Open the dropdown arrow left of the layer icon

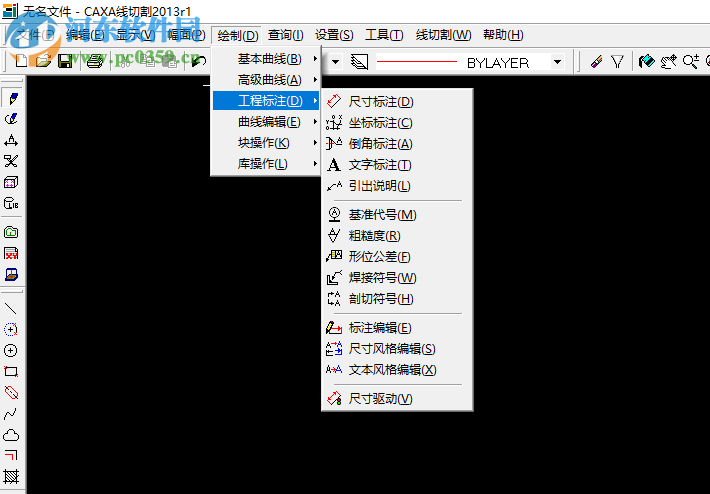pos(336,62)
